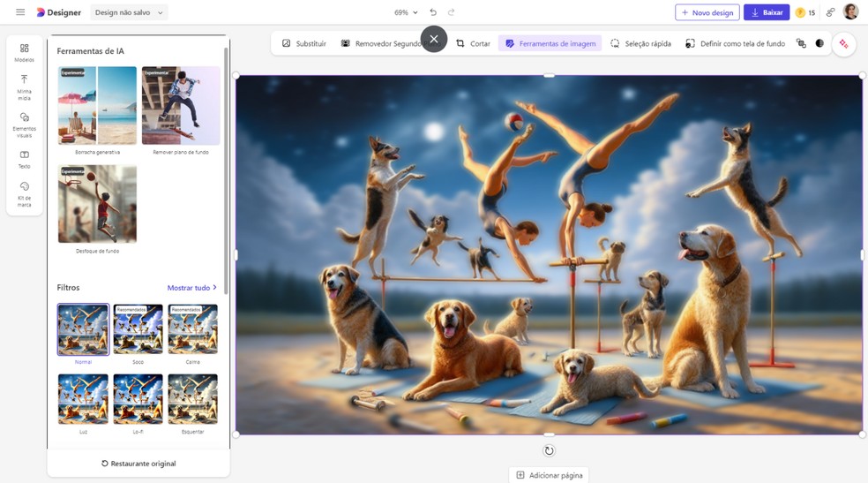This screenshot has height=483, width=868.
Task: Open the Modelos sidebar panel
Action: 25,53
